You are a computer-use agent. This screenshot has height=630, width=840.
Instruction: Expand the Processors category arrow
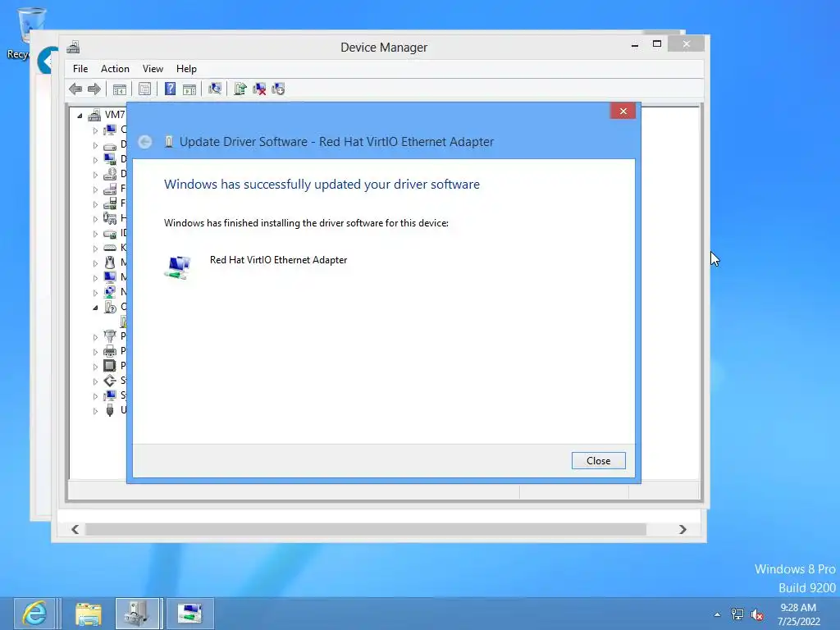(x=95, y=367)
